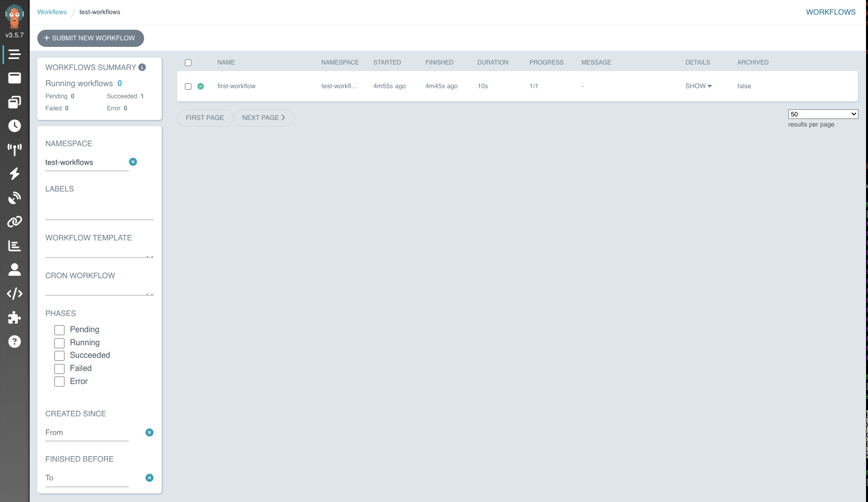Viewport: 868px width, 502px height.
Task: Open the results per page dropdown
Action: (x=823, y=114)
